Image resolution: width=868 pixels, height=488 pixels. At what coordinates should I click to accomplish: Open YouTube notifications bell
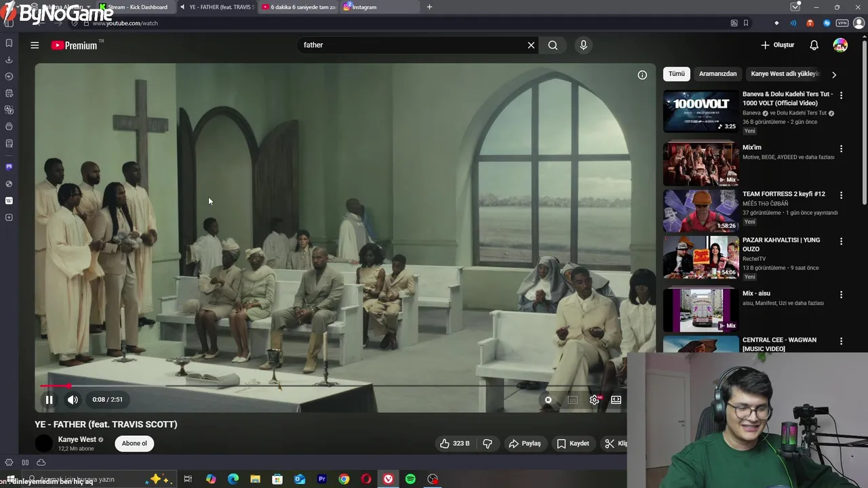coord(814,45)
